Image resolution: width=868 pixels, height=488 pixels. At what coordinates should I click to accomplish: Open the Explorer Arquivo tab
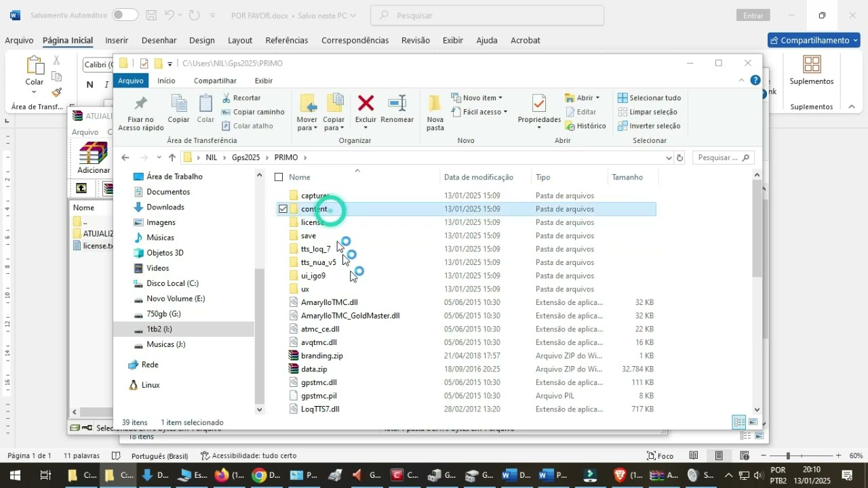[x=131, y=81]
